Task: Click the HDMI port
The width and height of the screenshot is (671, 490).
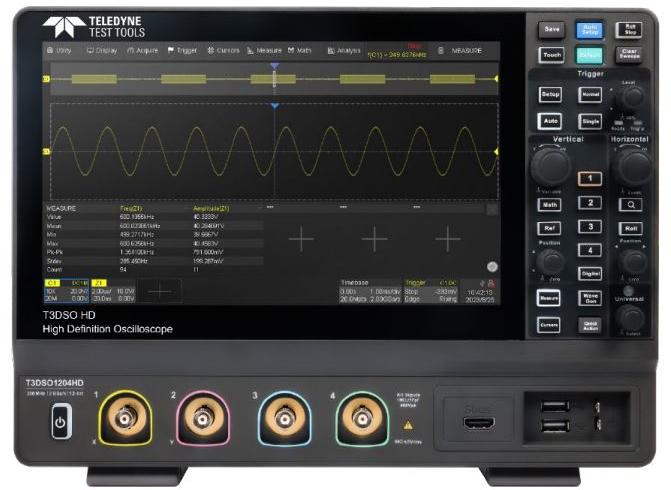Action: pyautogui.click(x=478, y=422)
